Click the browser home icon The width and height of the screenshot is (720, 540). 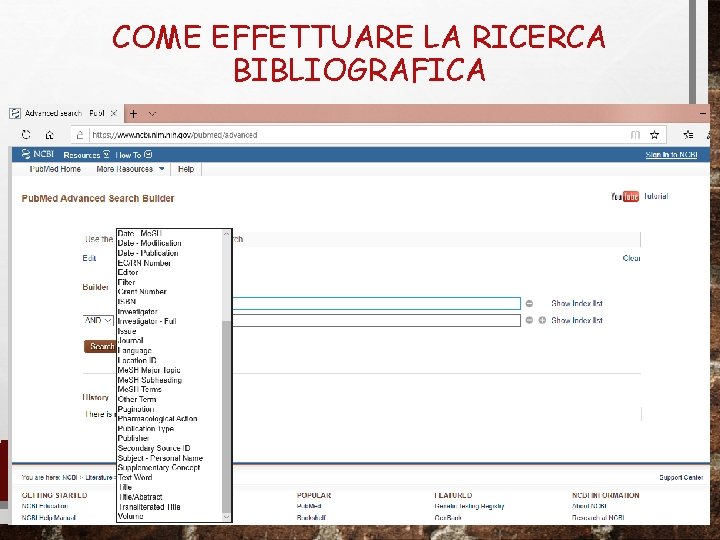(x=50, y=135)
